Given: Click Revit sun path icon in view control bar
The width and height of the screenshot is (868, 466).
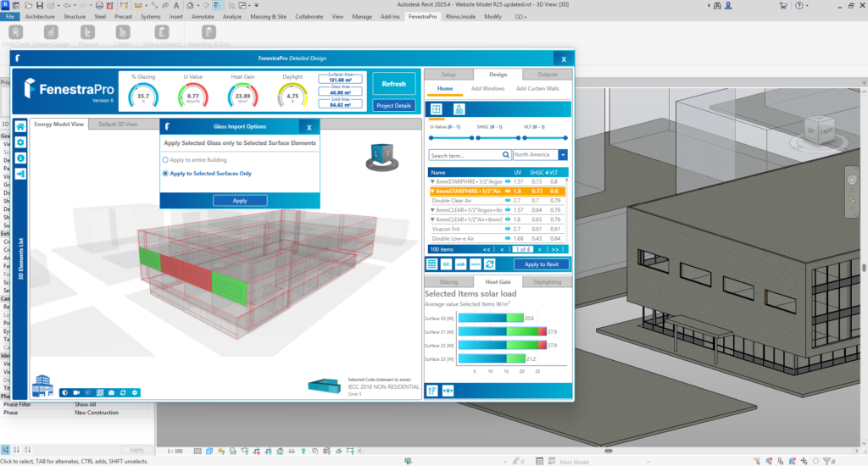Looking at the screenshot, I should click(x=221, y=451).
